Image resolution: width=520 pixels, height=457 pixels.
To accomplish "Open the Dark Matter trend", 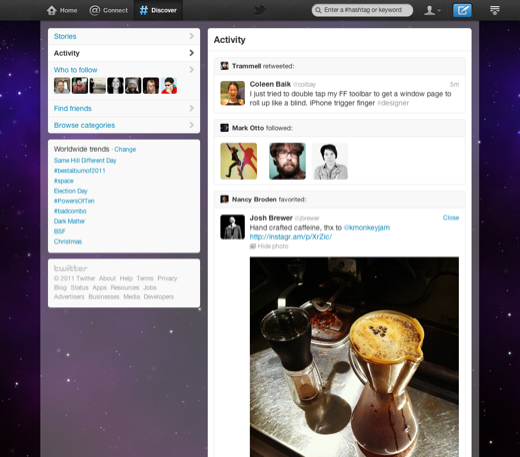I will pos(69,221).
